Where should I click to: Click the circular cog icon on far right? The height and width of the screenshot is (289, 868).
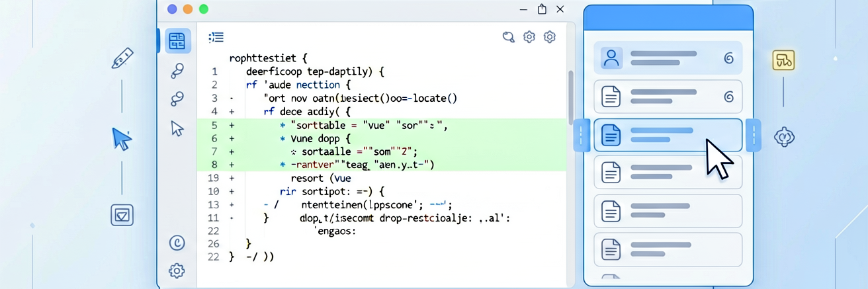click(784, 137)
